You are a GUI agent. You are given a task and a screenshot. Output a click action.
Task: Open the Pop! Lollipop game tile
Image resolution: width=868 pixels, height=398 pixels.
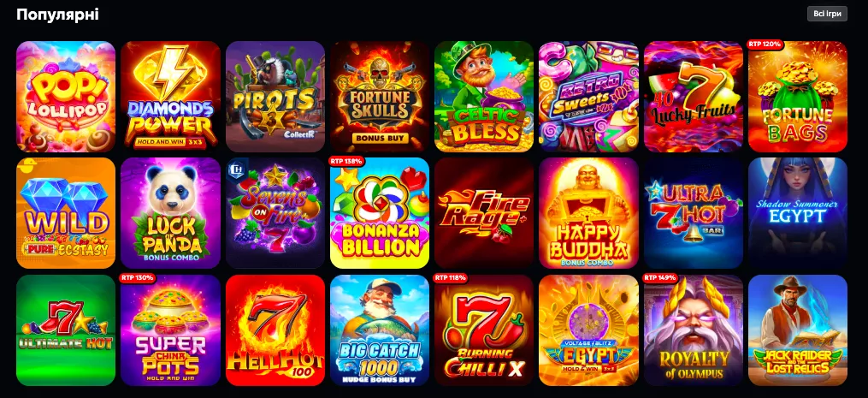[x=66, y=97]
